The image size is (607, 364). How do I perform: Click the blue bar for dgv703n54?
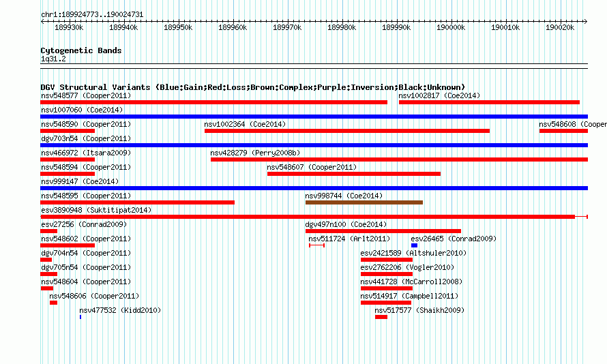[x=314, y=145]
